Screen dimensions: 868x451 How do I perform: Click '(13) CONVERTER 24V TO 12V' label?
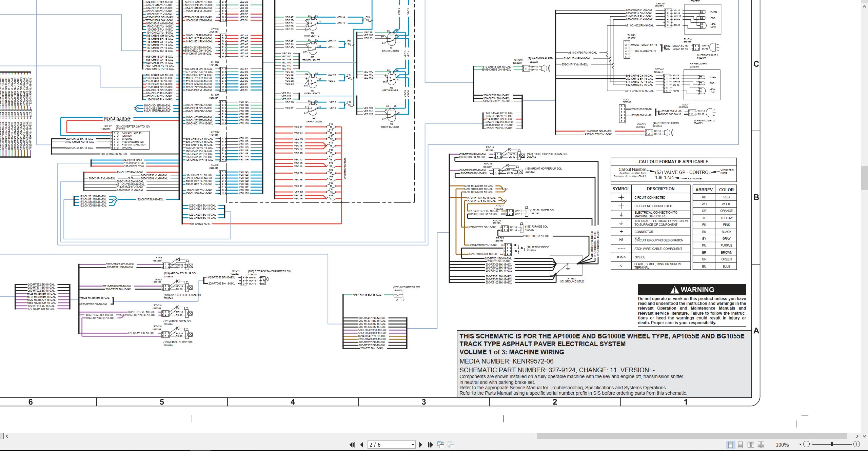[x=133, y=126]
